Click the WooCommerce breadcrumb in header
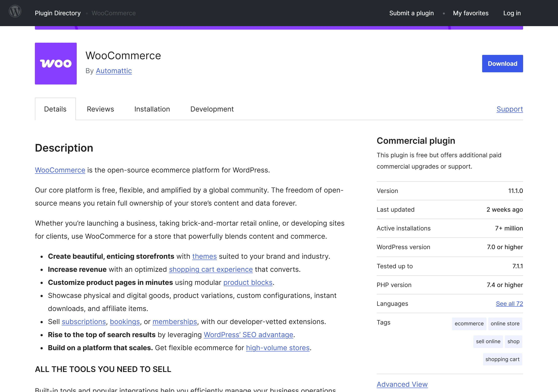The width and height of the screenshot is (558, 392). (x=114, y=13)
